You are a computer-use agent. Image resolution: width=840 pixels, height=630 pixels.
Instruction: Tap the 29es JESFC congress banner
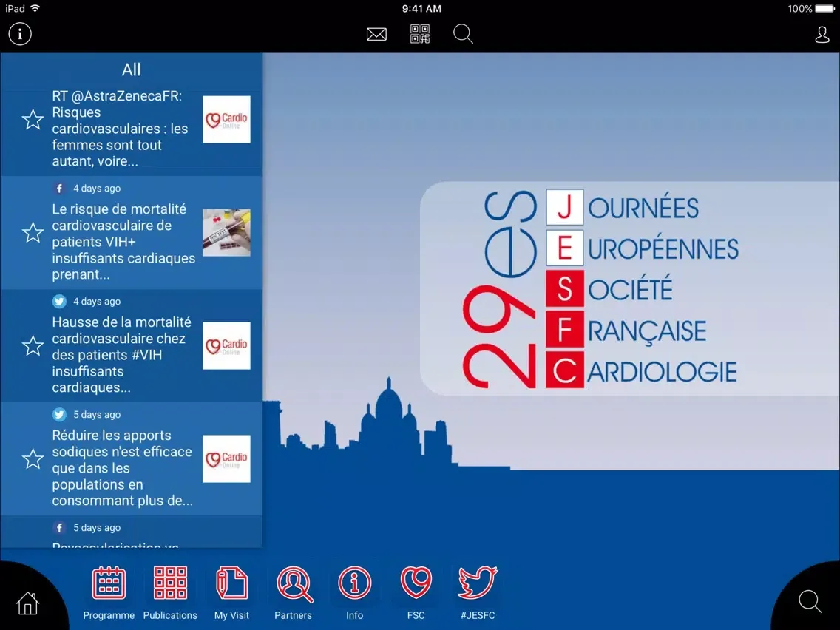click(x=629, y=288)
